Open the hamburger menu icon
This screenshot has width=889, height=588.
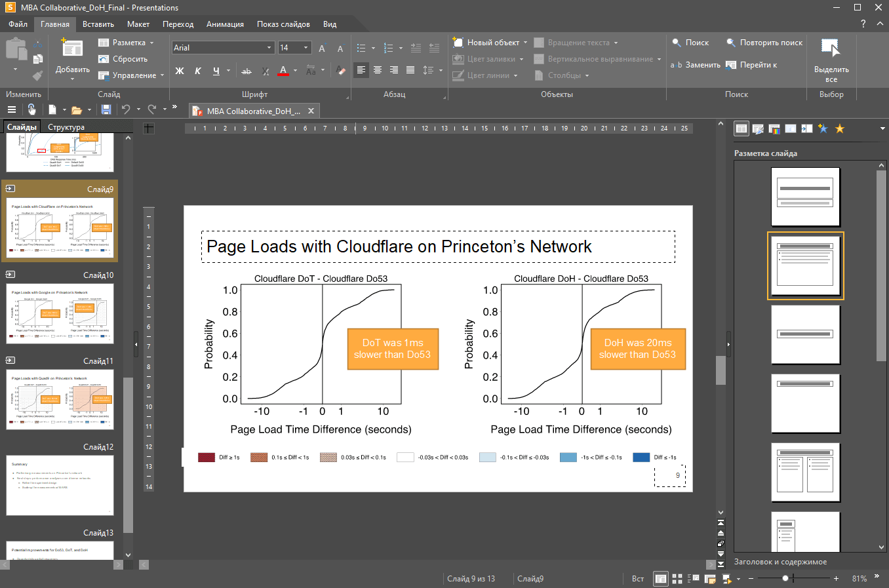(11, 109)
